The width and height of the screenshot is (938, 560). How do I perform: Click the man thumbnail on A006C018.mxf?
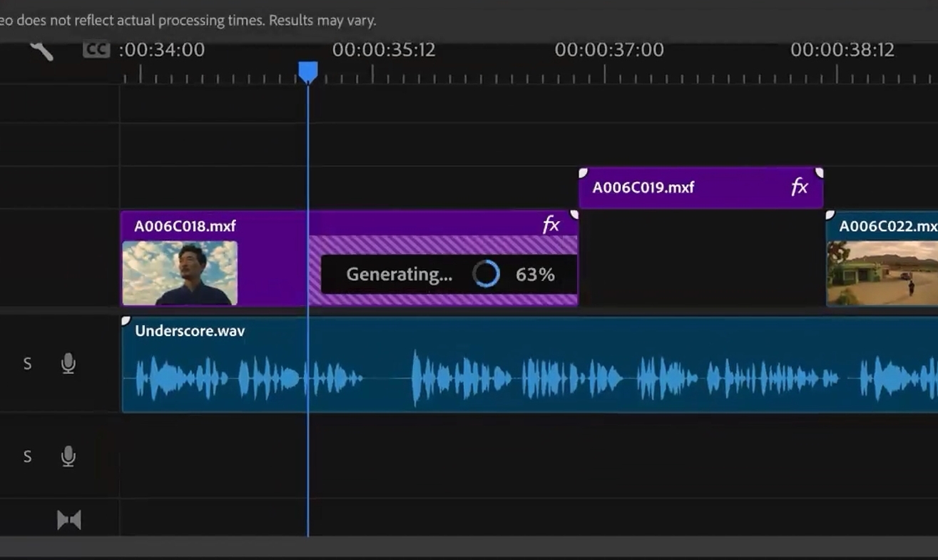(180, 273)
